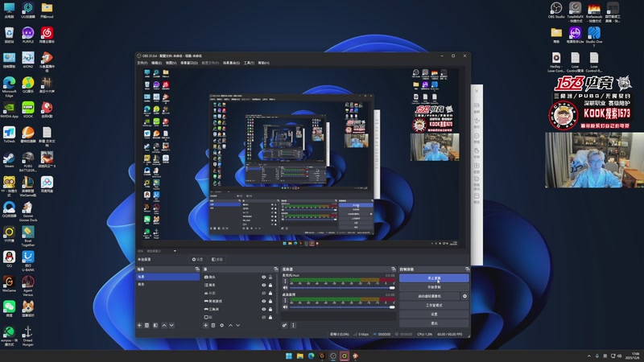644x362 pixels.
Task: Open Settings from the Controls dock
Action: 434,314
